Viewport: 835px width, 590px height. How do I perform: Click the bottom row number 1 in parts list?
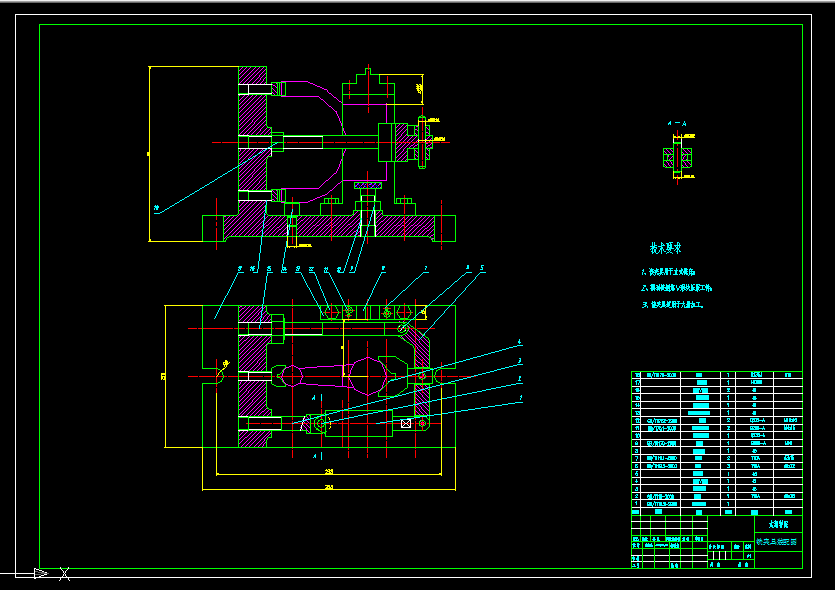click(636, 504)
